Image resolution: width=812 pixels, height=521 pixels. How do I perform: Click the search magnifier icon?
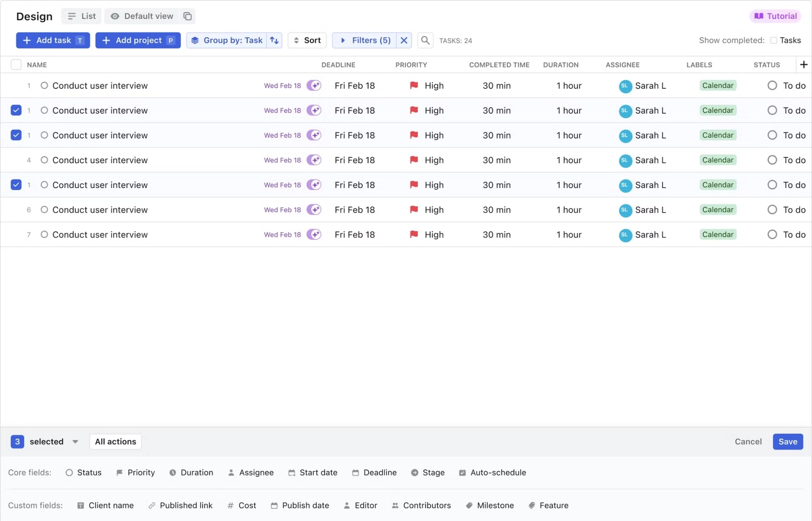[x=425, y=40]
